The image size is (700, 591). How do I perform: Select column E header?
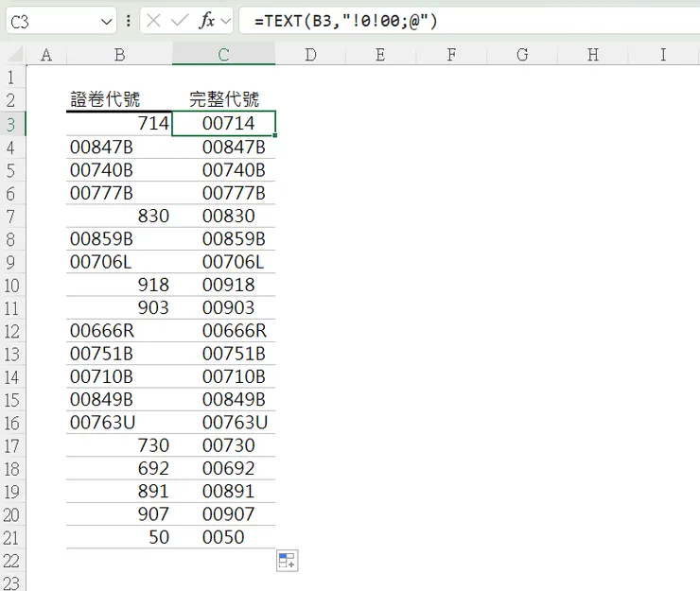[x=380, y=55]
